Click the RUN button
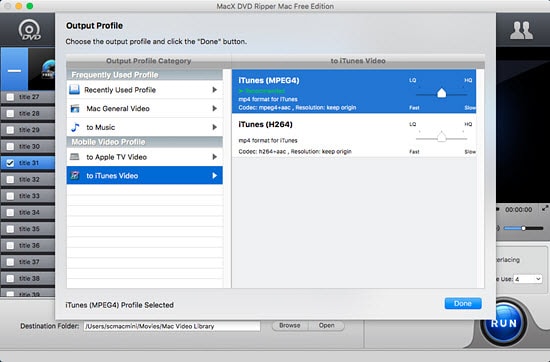The height and width of the screenshot is (362, 550). tap(504, 323)
